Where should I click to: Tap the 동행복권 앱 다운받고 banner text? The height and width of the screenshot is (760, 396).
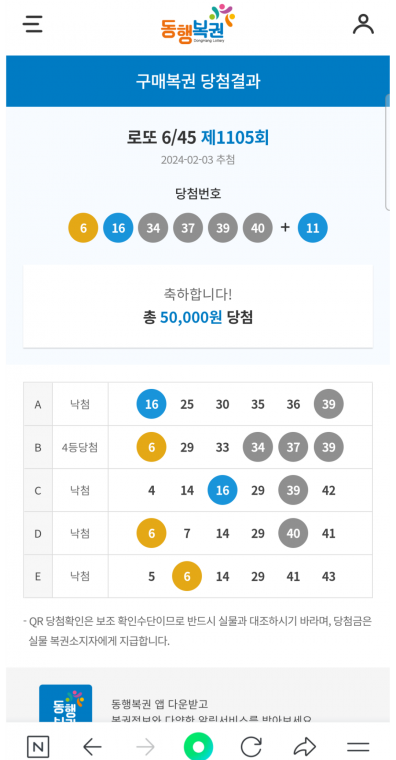tap(159, 703)
